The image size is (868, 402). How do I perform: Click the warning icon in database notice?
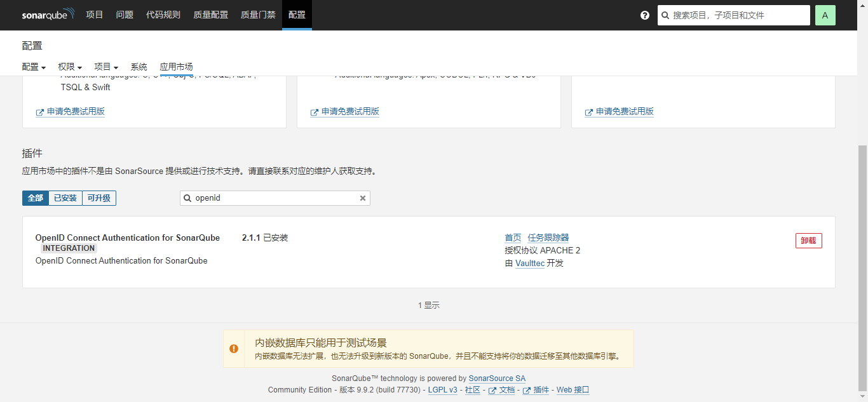234,348
